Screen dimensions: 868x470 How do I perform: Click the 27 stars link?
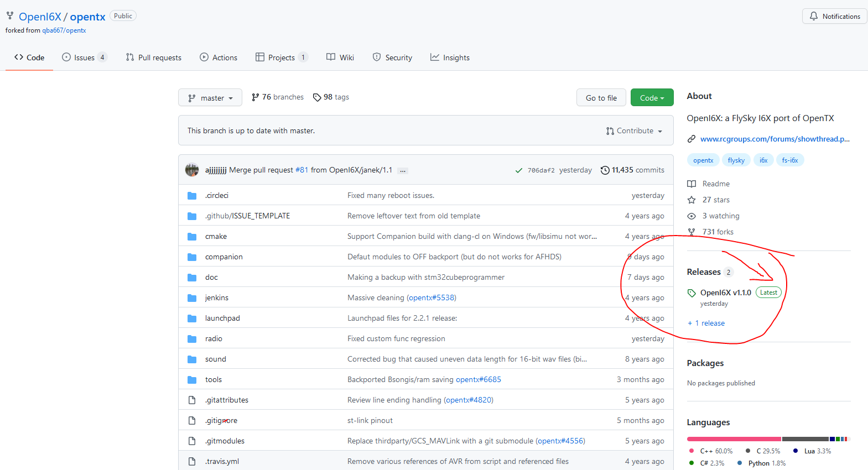pyautogui.click(x=715, y=200)
